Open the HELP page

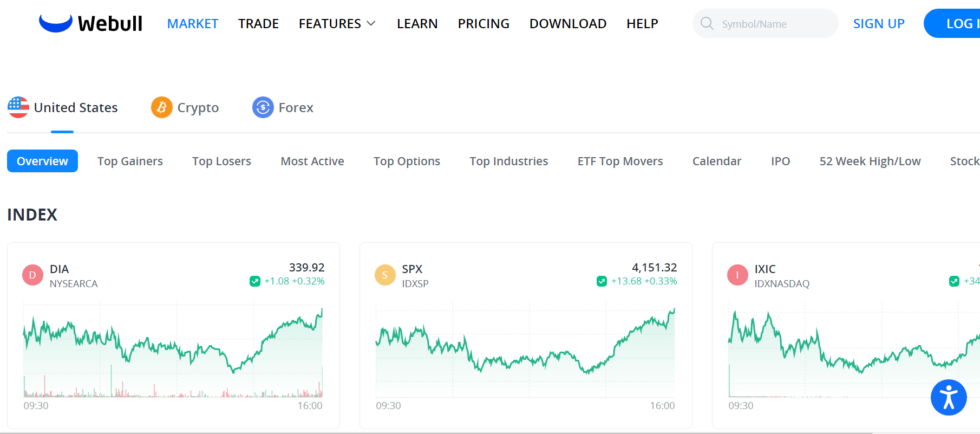pyautogui.click(x=642, y=24)
